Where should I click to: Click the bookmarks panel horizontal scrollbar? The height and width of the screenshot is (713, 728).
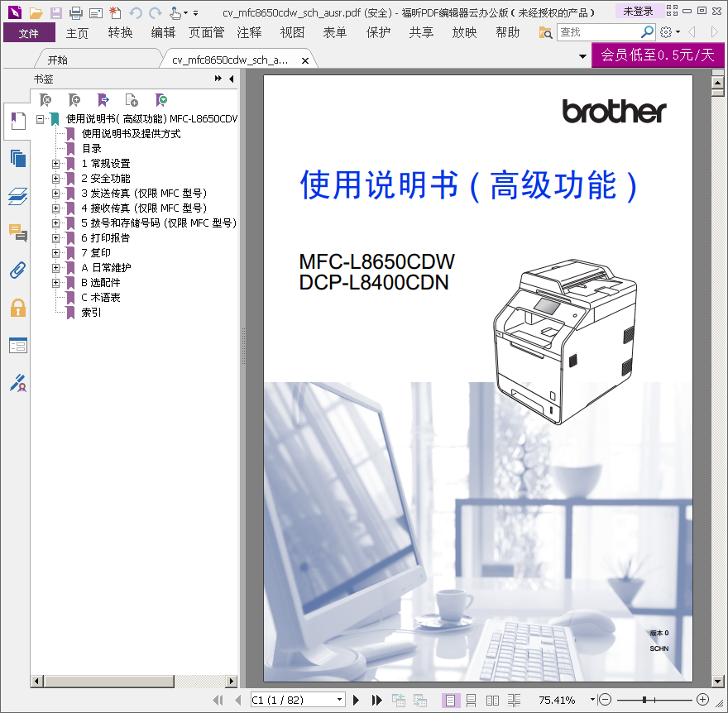[109, 681]
